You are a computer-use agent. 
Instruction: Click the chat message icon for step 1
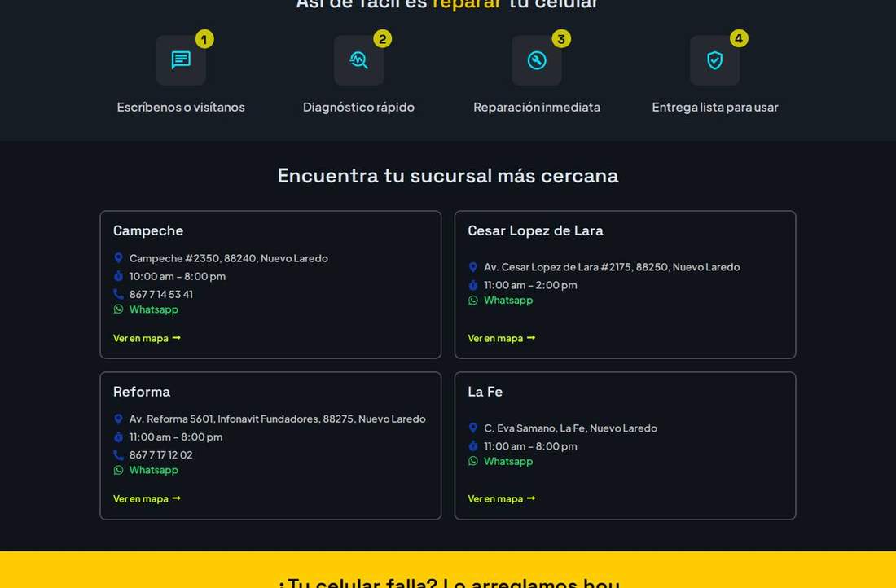(x=181, y=60)
